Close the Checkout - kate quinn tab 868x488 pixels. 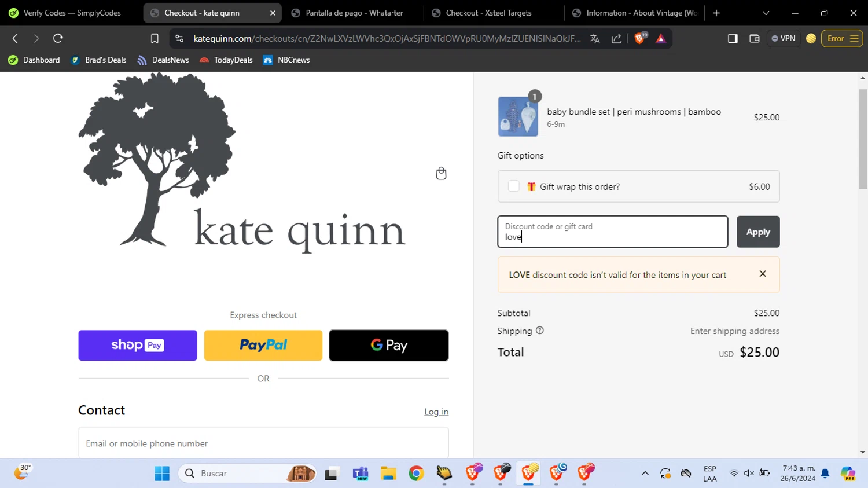coord(273,13)
